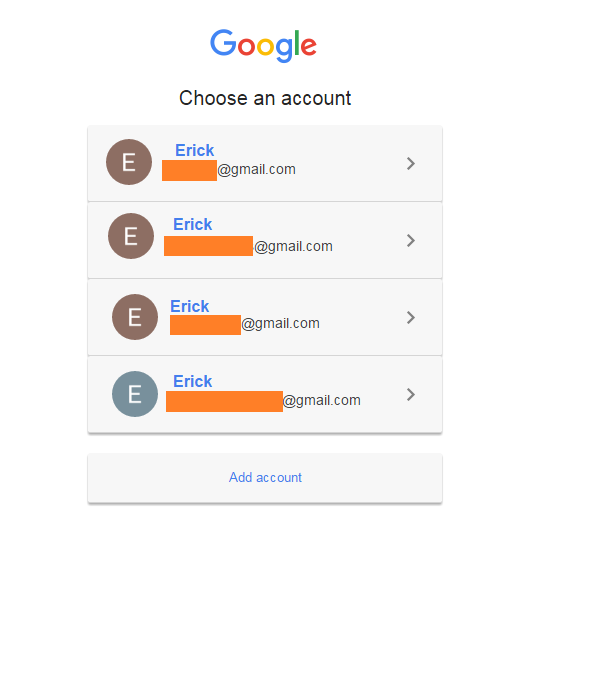Click the second account's brown E avatar
The image size is (606, 694).
tap(131, 236)
